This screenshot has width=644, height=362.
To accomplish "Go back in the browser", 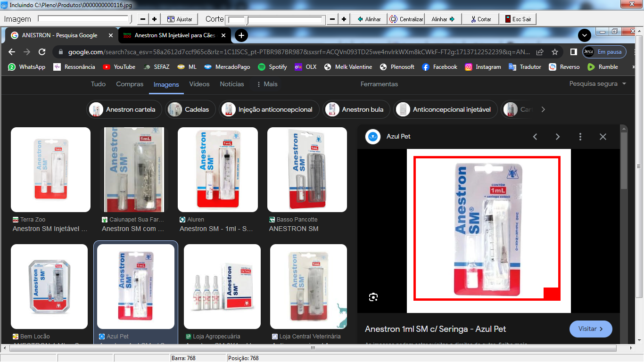I will (12, 52).
